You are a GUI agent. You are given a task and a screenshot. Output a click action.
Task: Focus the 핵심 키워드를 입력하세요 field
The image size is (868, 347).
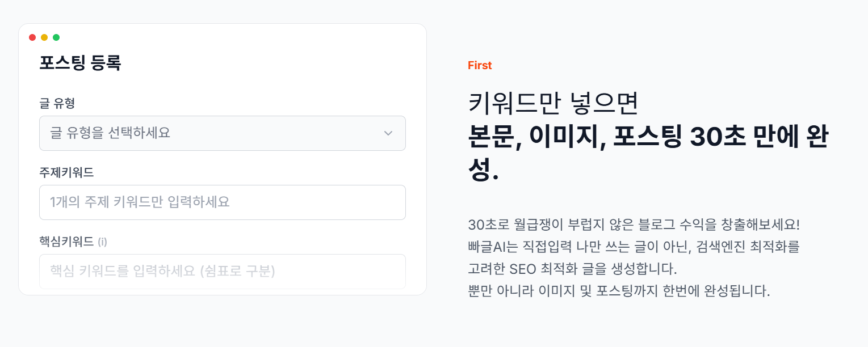pos(222,271)
